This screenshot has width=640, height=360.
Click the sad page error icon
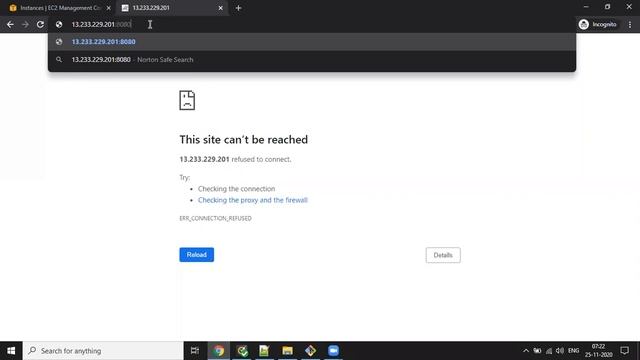click(x=187, y=100)
